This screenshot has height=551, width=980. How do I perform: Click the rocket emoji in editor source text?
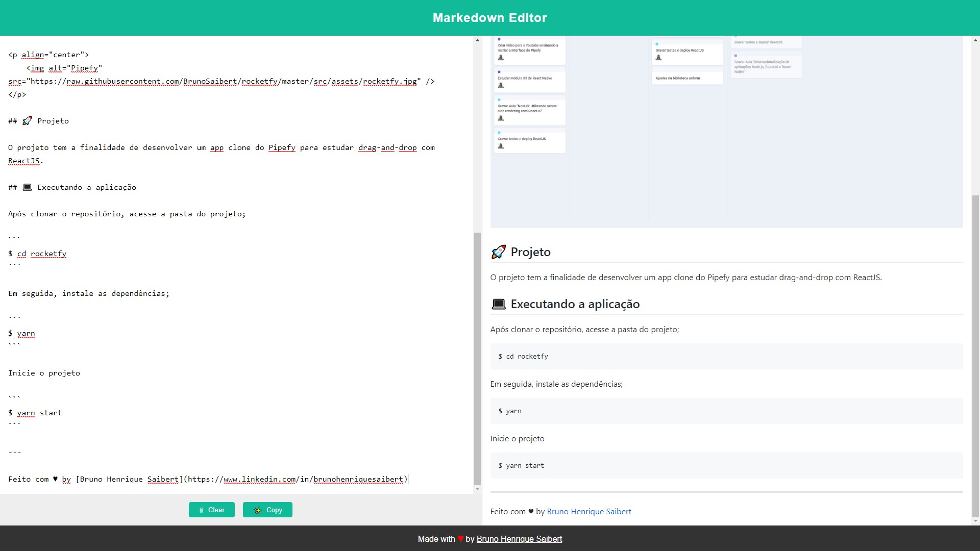[27, 121]
